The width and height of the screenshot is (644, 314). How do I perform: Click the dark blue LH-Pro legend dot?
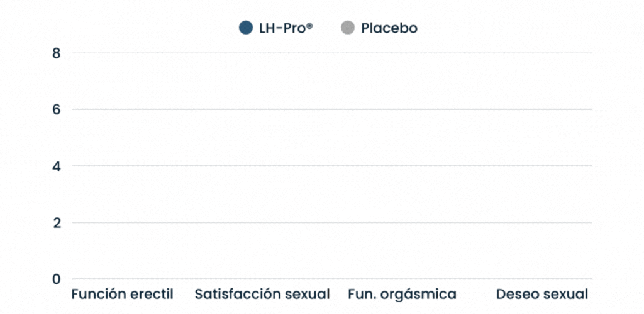point(246,28)
